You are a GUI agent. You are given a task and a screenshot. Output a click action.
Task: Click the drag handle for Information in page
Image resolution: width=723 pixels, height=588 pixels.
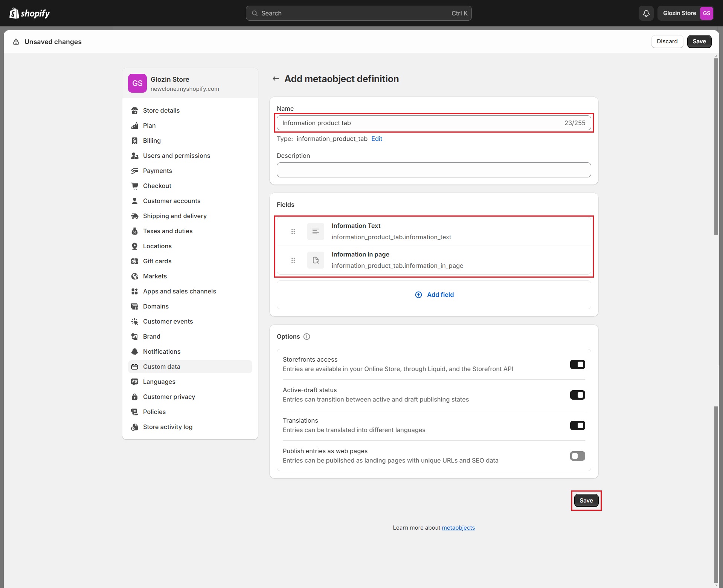click(x=293, y=260)
